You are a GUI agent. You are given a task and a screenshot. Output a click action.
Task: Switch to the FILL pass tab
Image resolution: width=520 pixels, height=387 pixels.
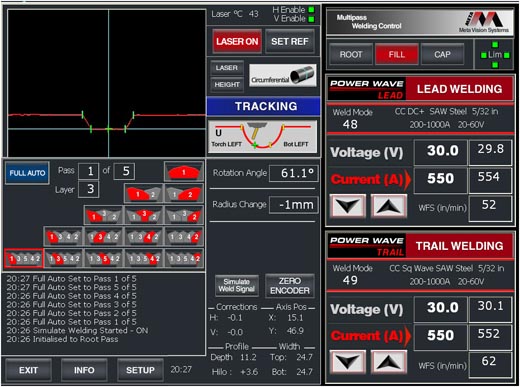396,54
